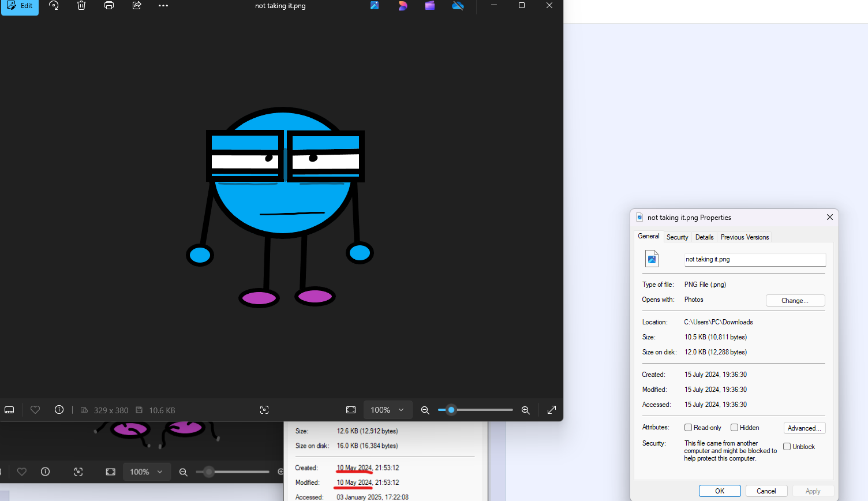
Task: Open Clipchamp from the title bar icon
Action: pos(430,6)
